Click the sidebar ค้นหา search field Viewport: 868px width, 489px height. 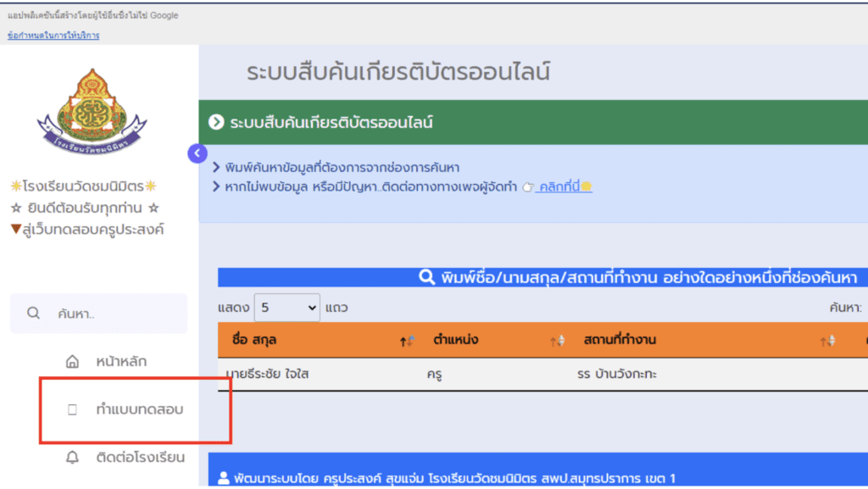coord(110,314)
